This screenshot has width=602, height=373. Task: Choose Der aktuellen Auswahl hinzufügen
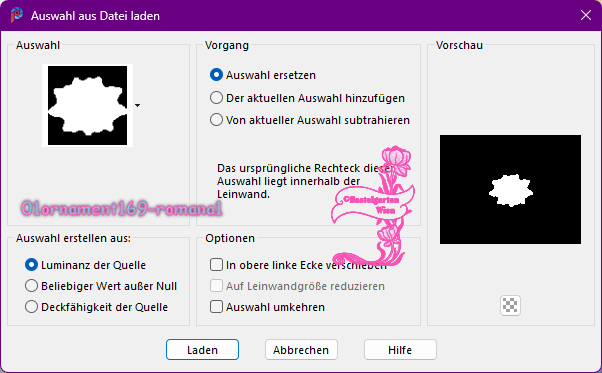pyautogui.click(x=217, y=98)
